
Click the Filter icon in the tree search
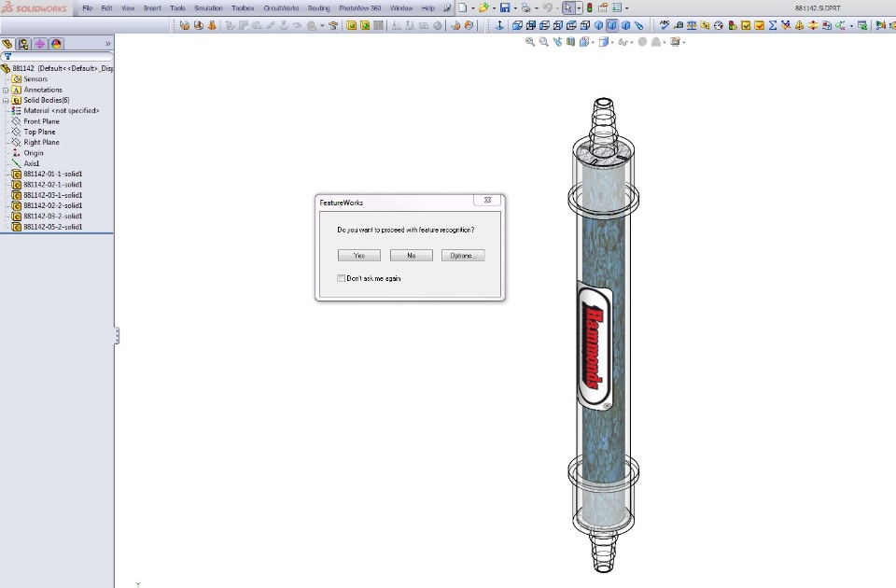tap(8, 56)
